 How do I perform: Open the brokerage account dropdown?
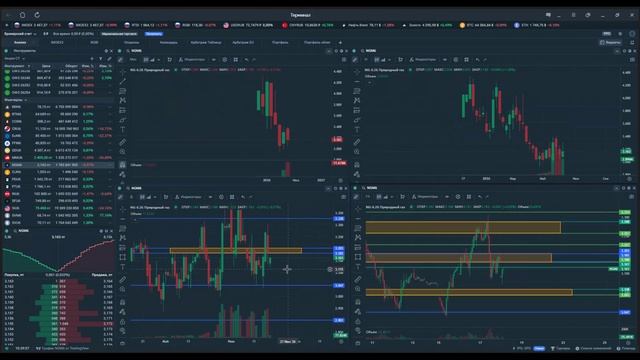pos(20,34)
